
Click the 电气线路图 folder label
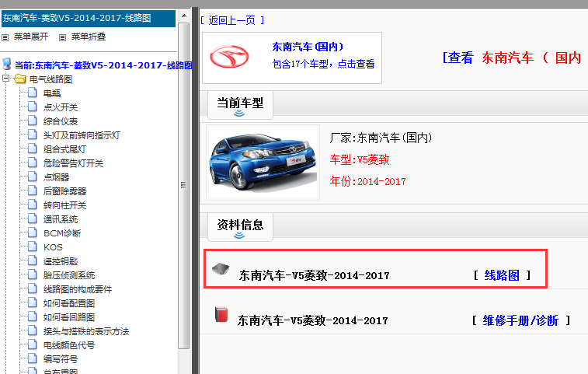pyautogui.click(x=50, y=79)
